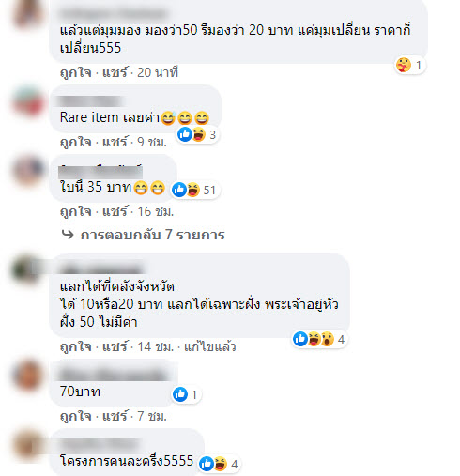The image size is (460, 476).
Task: Click แชร์ under the first comment
Action: click(115, 72)
